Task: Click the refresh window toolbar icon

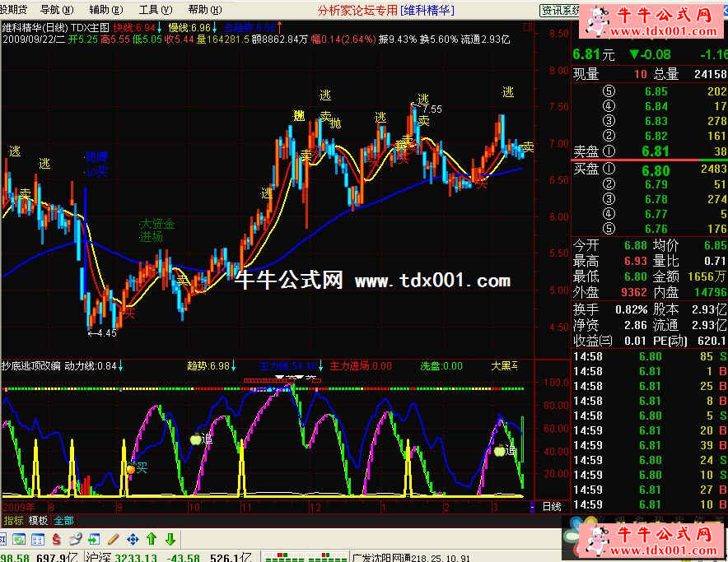Action: pos(19,539)
